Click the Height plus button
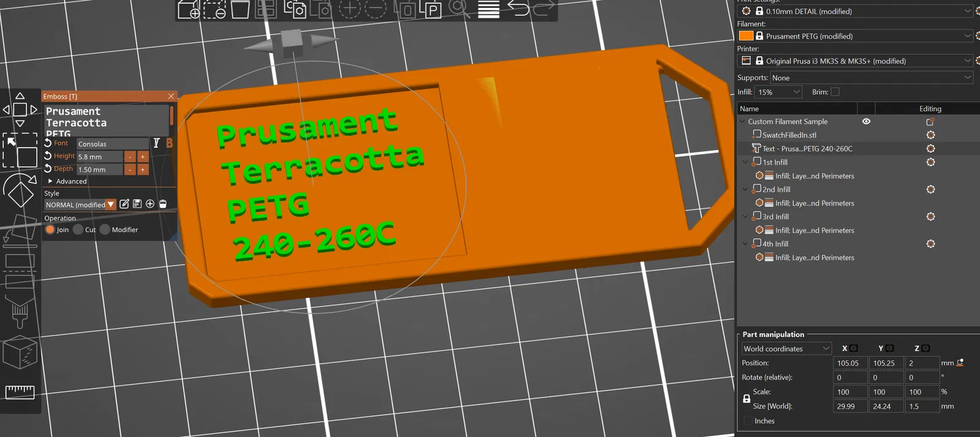The height and width of the screenshot is (437, 980). pos(143,157)
